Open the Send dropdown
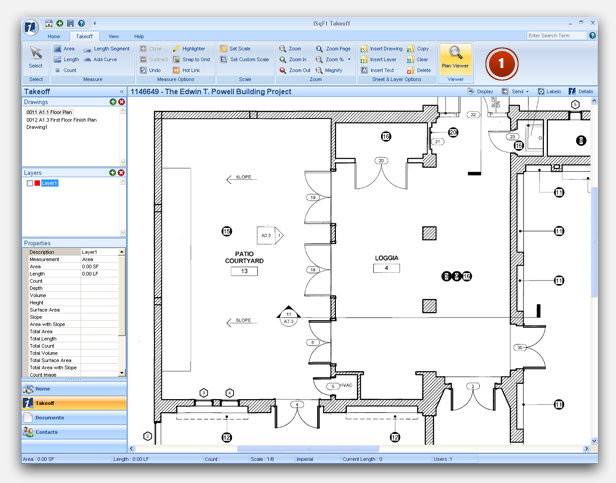616x483 pixels. (515, 91)
